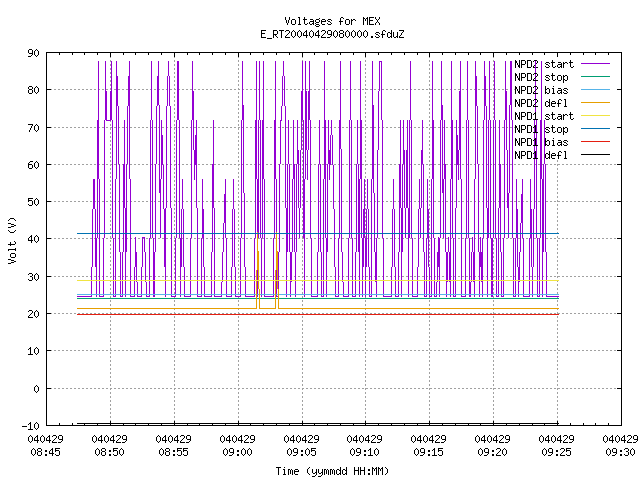The width and height of the screenshot is (640, 480).
Task: Click the y-axis tick value 70
Action: 33,128
